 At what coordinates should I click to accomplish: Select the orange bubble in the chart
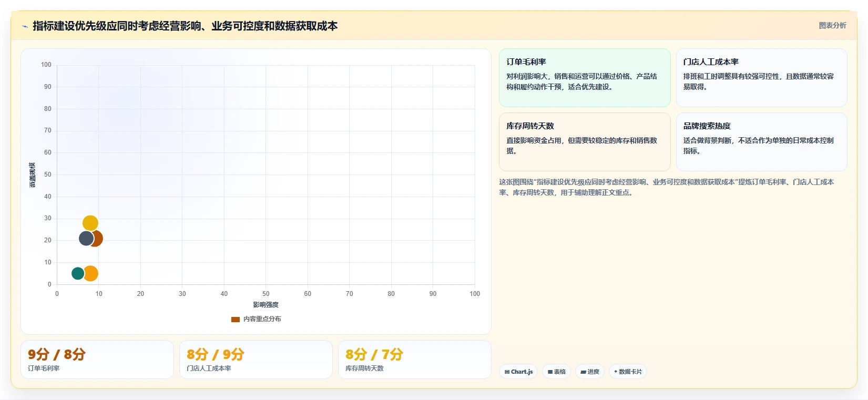[x=91, y=273]
